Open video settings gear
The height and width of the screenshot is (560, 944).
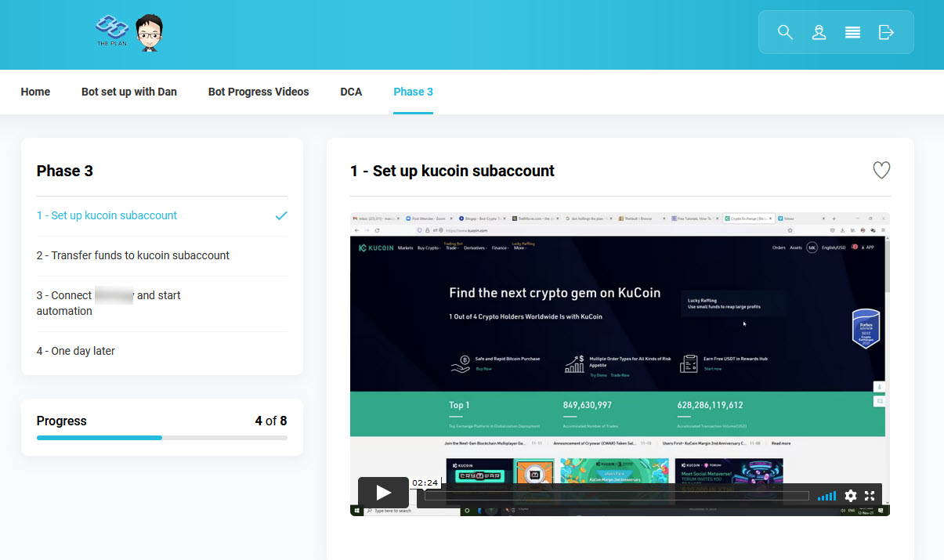(x=850, y=496)
